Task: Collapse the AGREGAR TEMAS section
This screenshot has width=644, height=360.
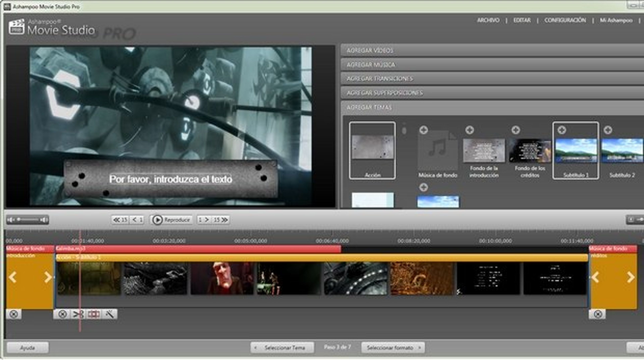Action: click(x=492, y=107)
